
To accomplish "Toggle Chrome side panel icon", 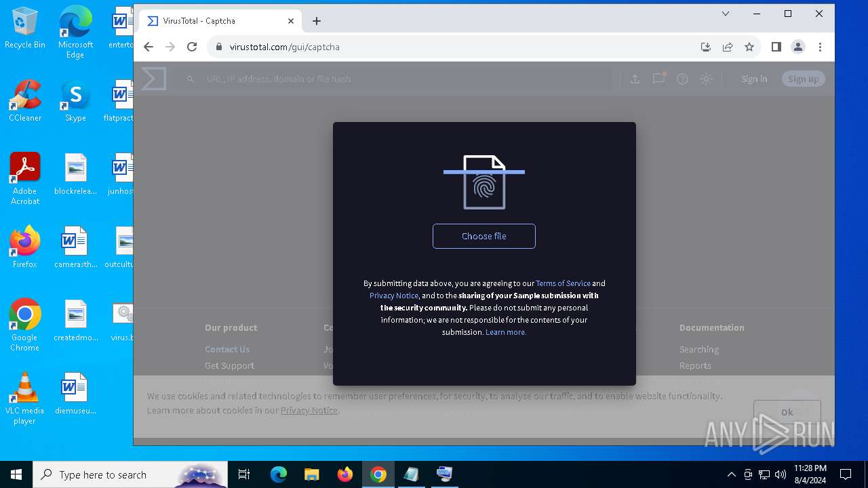I will click(776, 47).
